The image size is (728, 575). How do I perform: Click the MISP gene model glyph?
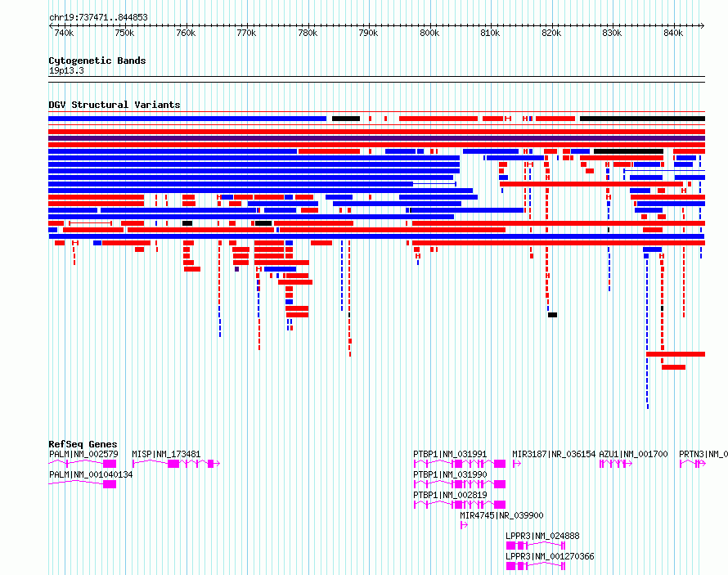pos(176,464)
